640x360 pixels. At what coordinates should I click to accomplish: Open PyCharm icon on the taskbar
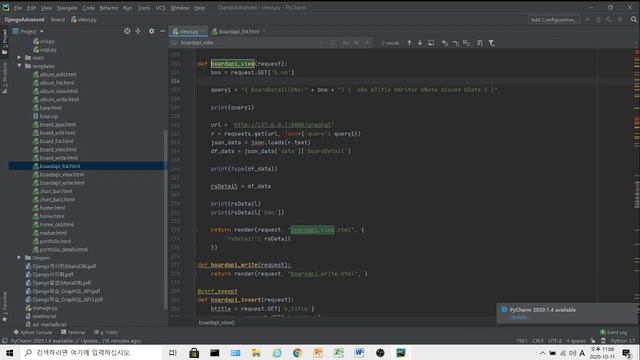pos(401,353)
